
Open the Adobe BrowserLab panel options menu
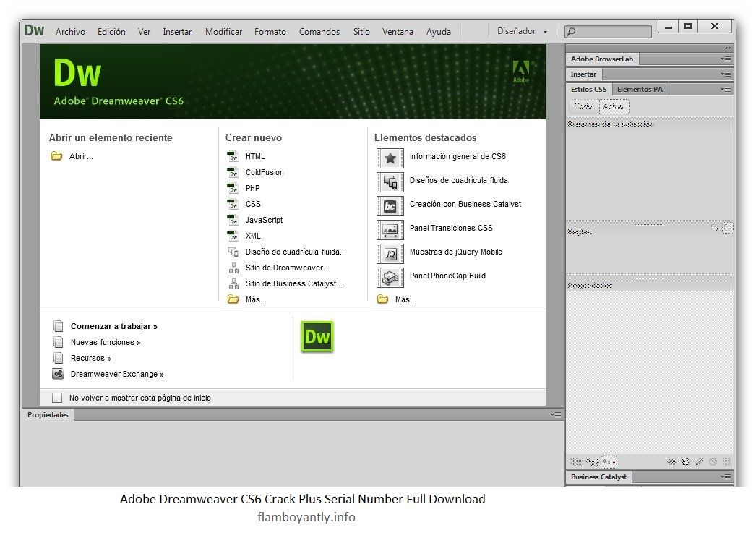click(726, 59)
